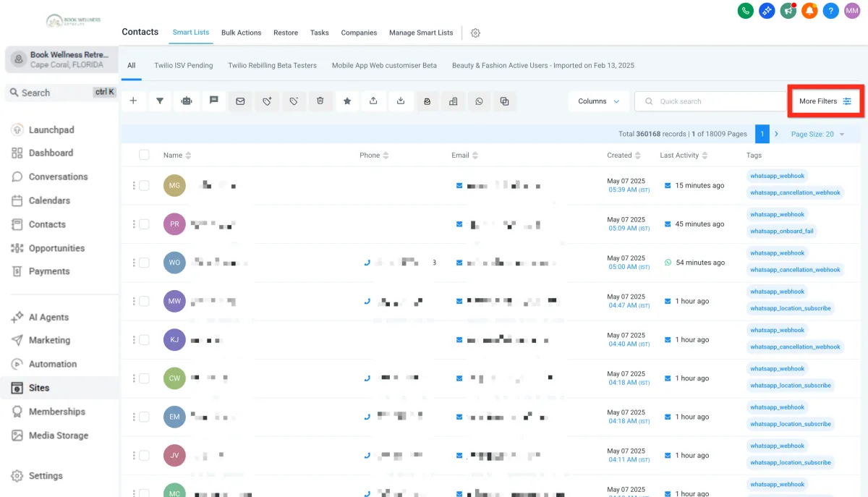Screen dimensions: 868x497
Task: Check the box for the MG contact row
Action: 144,186
